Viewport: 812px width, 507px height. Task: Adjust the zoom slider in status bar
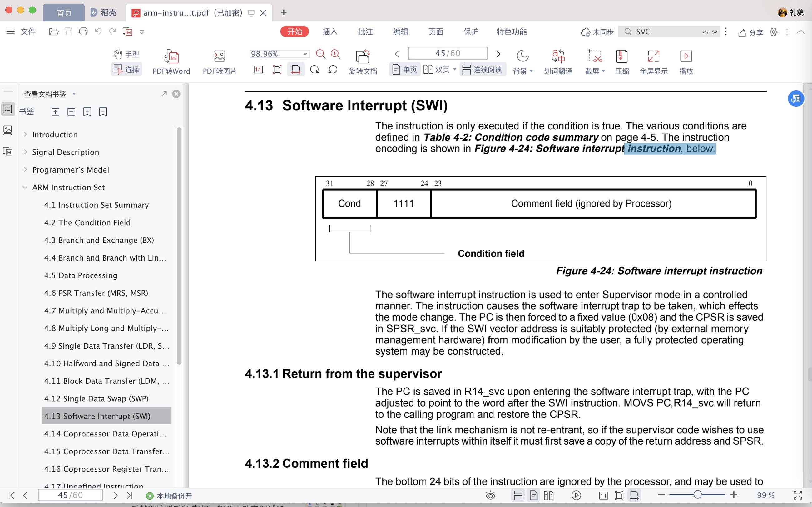697,495
